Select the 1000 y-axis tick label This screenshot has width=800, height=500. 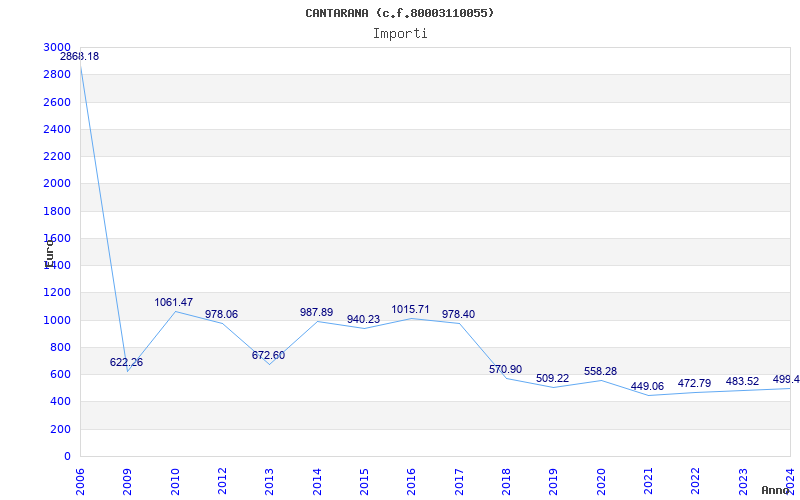(57, 320)
